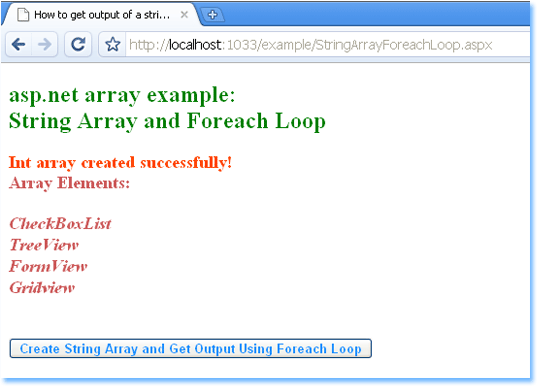545x388 pixels.
Task: Click the 'Array Elements:' label
Action: click(70, 183)
